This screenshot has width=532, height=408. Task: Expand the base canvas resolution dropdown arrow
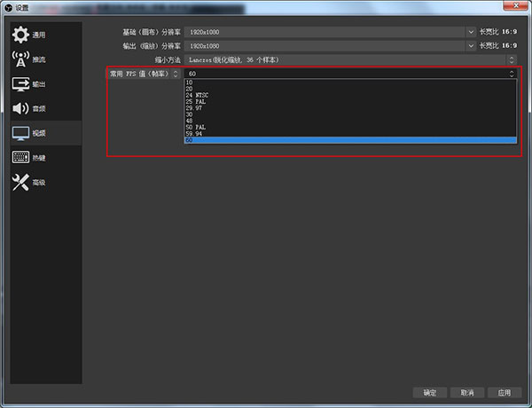[471, 32]
